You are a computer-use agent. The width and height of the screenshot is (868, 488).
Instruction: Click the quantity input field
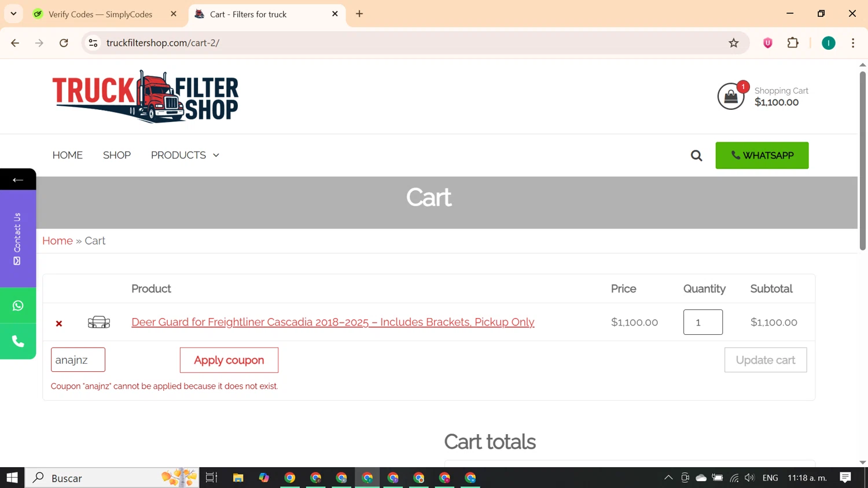[x=703, y=322]
